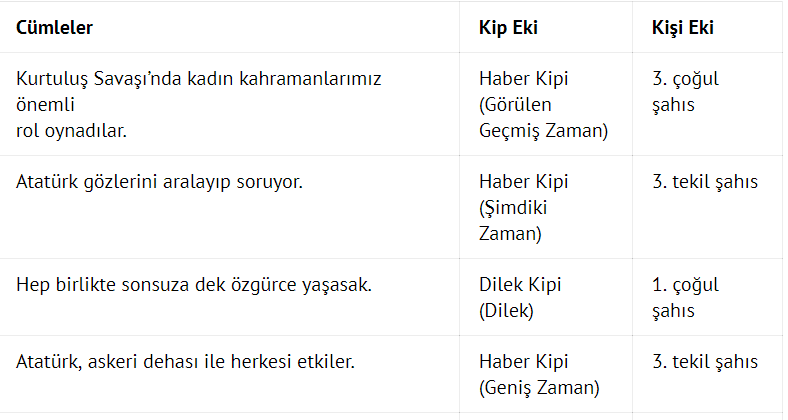This screenshot has width=788, height=420.
Task: Click 'Haber Kipi' in the 'oynadılar' row
Action: click(524, 78)
